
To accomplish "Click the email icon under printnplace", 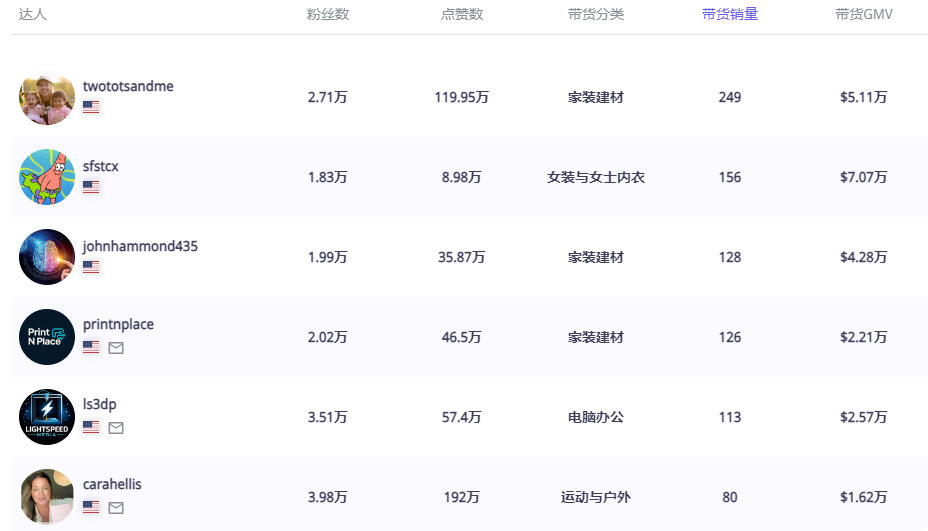I will (116, 348).
